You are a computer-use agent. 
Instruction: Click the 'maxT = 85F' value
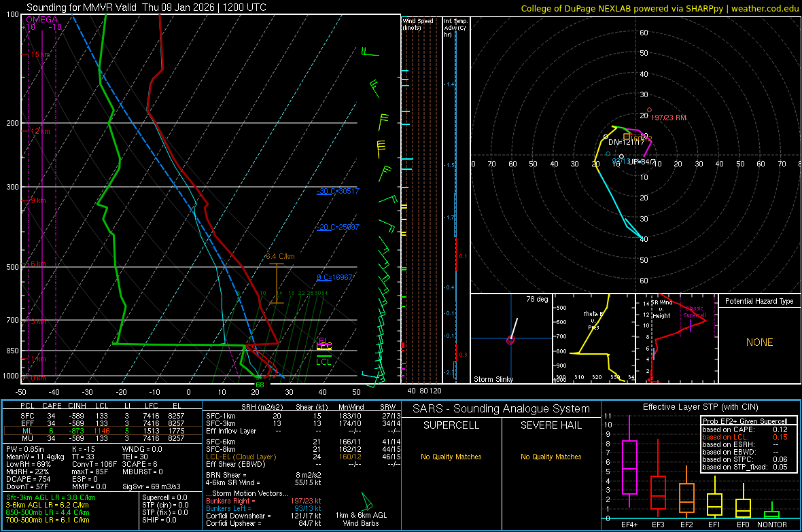[90, 472]
